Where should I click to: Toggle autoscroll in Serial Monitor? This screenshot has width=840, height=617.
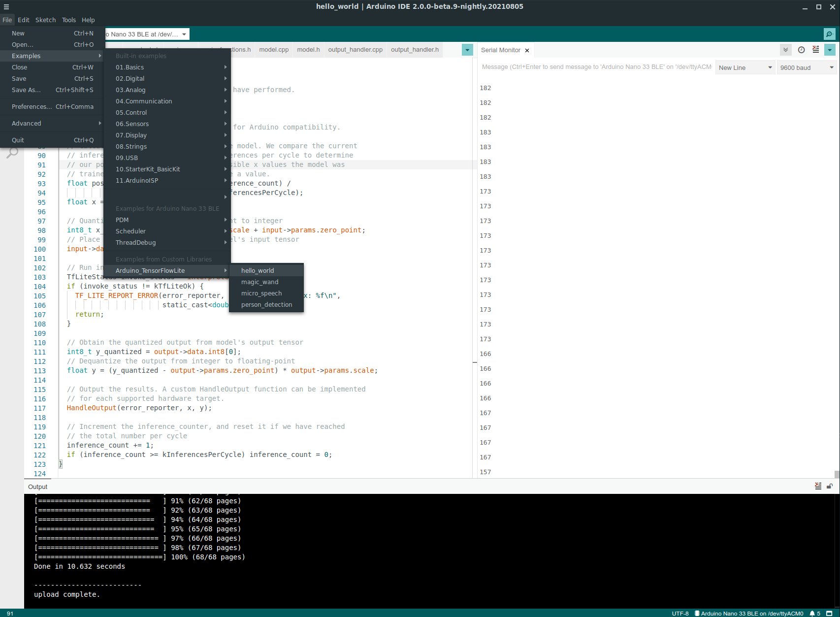[786, 50]
